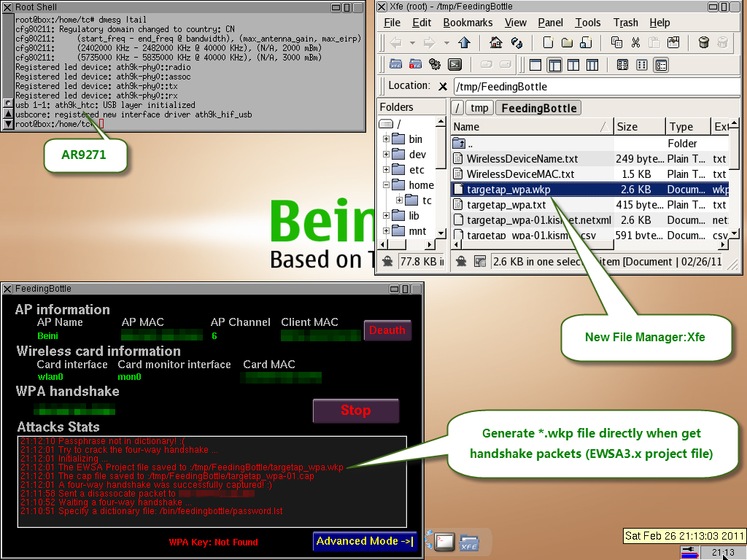The width and height of the screenshot is (747, 560).
Task: Launch a new Xfe window icon
Action: point(395,64)
